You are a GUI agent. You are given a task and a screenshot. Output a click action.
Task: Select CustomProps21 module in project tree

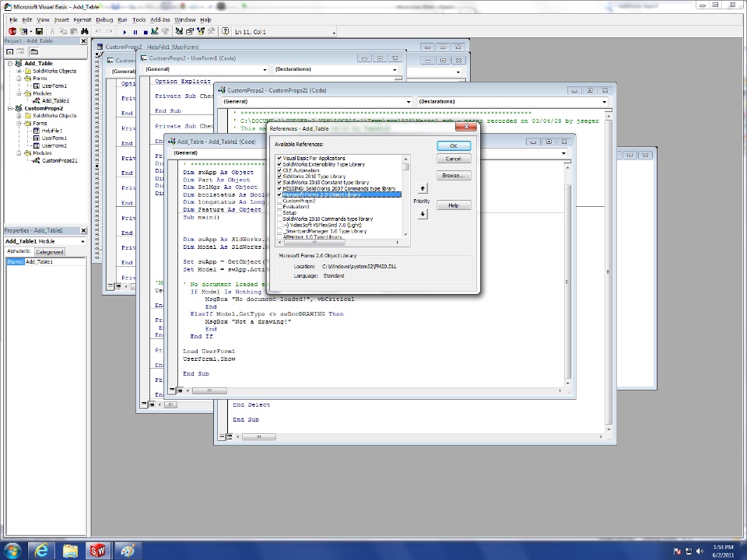[x=59, y=160]
